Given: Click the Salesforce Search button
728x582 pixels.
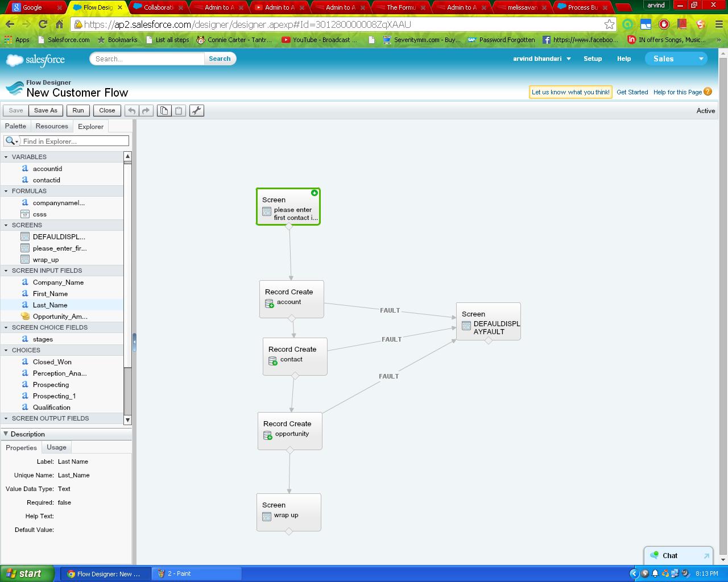Looking at the screenshot, I should coord(220,59).
